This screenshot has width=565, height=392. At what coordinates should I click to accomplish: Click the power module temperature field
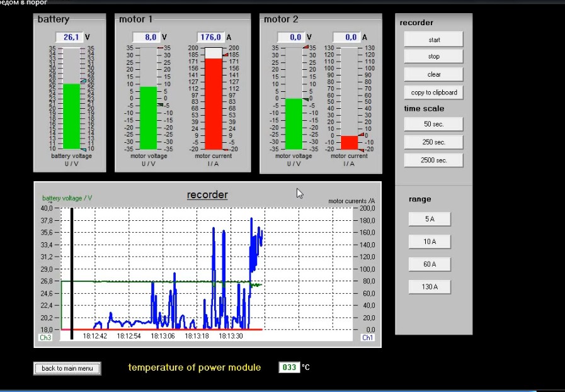[289, 367]
